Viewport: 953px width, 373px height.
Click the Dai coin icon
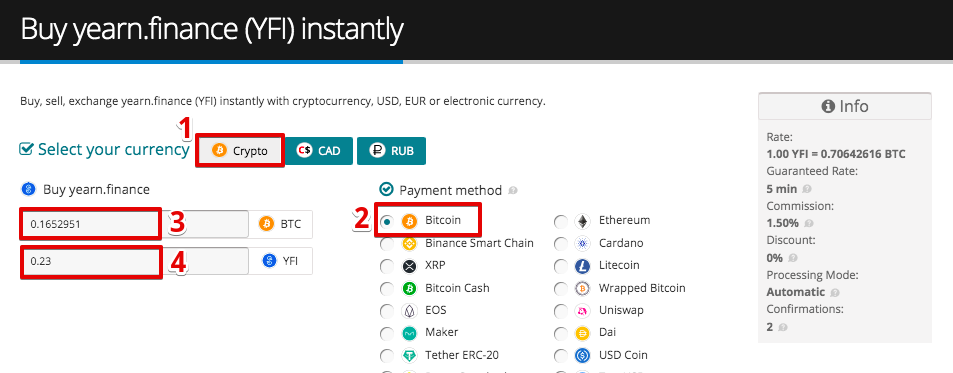[x=582, y=334]
